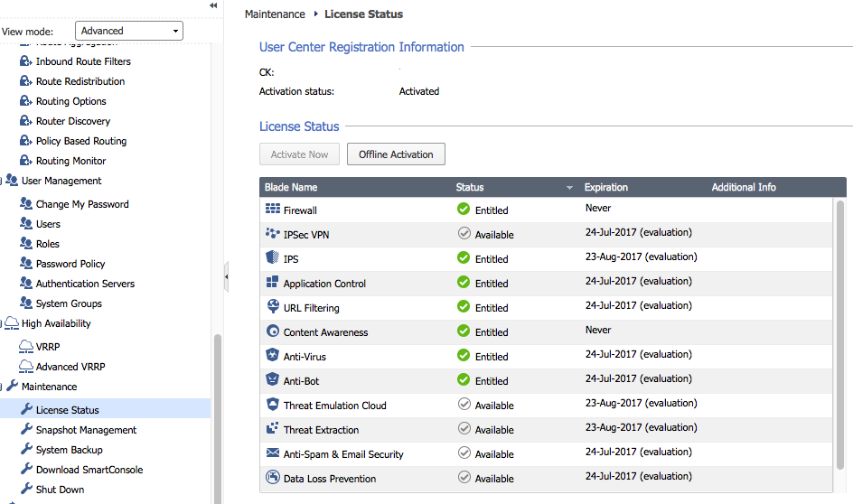Click the Activate Now button
This screenshot has width=853, height=504.
299,154
